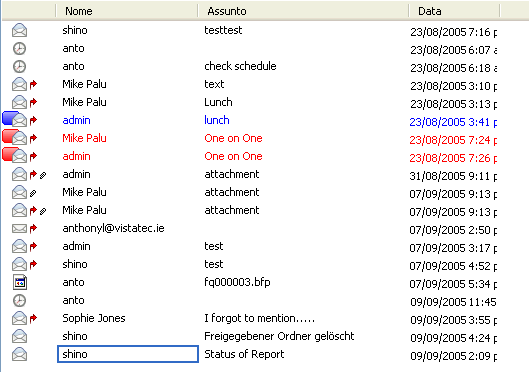Sort messages by the Data column header
Image resolution: width=529 pixels, height=372 pixels.
[454, 11]
